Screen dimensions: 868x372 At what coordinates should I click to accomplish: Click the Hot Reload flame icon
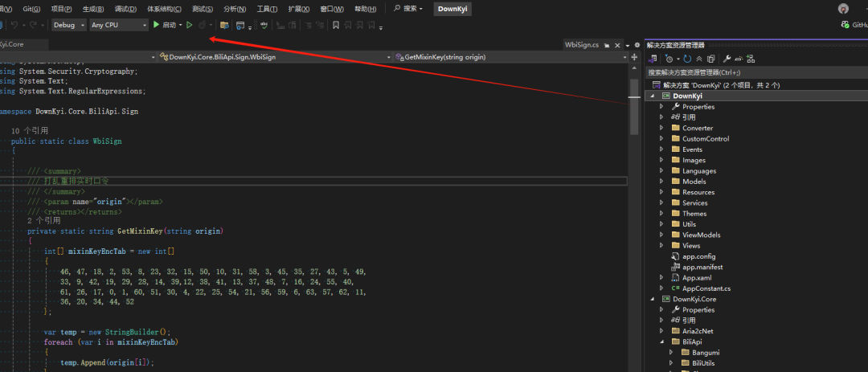click(202, 25)
